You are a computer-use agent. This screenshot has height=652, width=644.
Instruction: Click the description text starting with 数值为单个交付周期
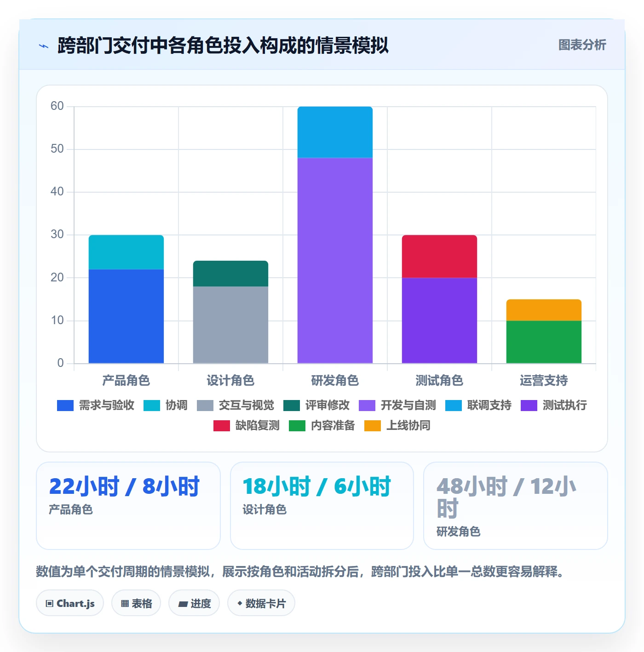(x=300, y=572)
